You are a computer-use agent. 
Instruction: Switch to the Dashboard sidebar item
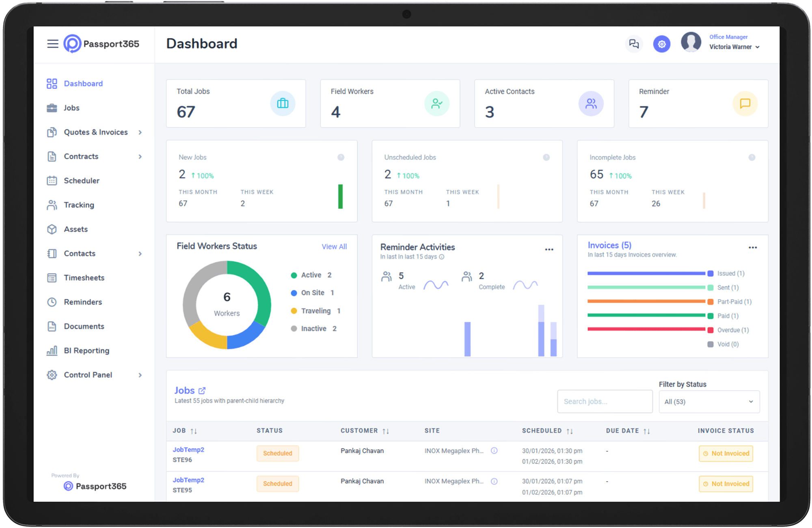tap(83, 83)
